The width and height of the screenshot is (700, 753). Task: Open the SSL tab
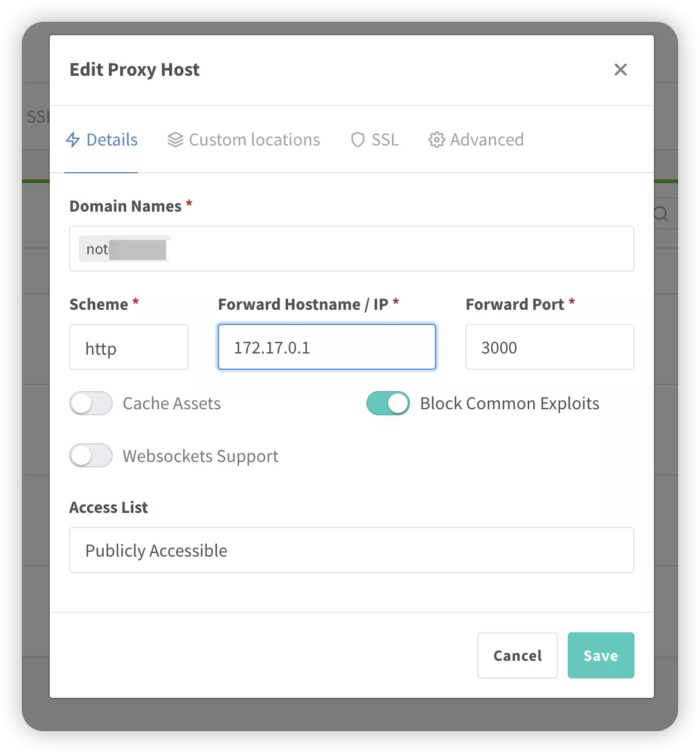coord(375,140)
